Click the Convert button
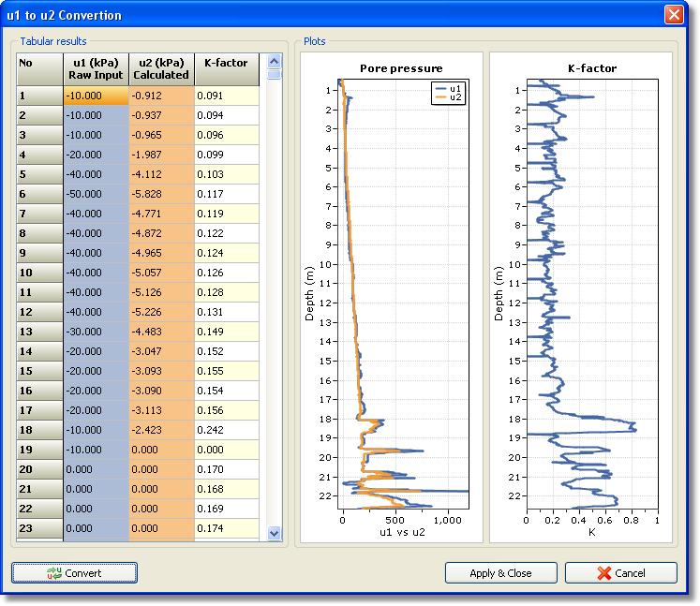Image resolution: width=700 pixels, height=606 pixels. coord(75,572)
